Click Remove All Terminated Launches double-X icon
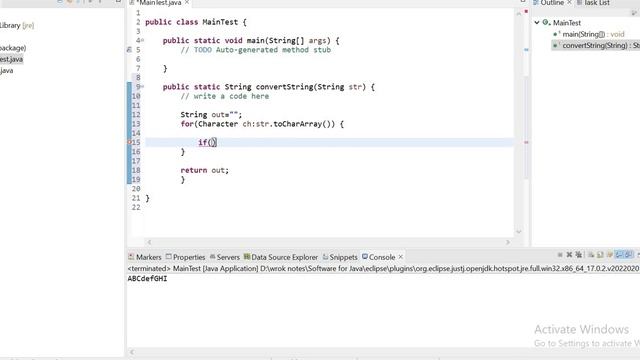This screenshot has width=640, height=360. (x=579, y=255)
